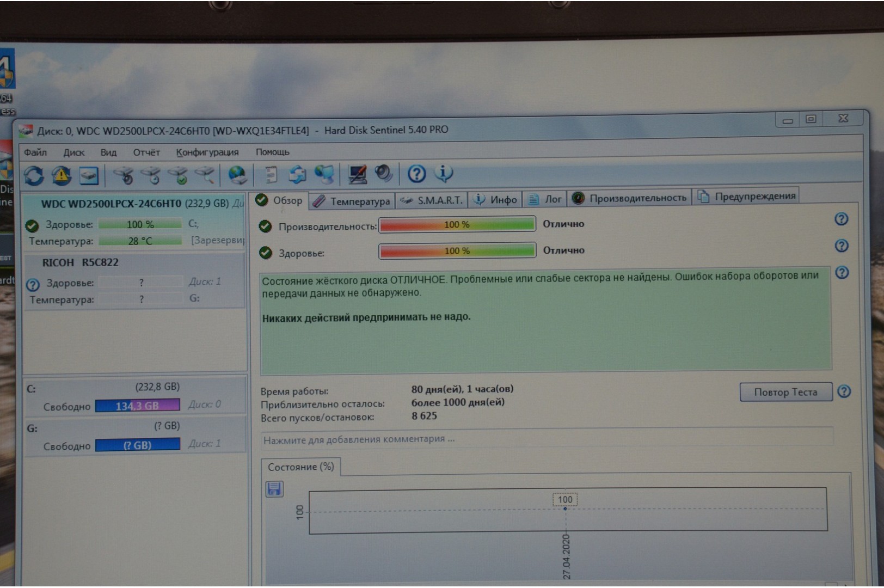This screenshot has width=884, height=588.
Task: Select the RICOH R5C822 disk entry
Action: 134,281
